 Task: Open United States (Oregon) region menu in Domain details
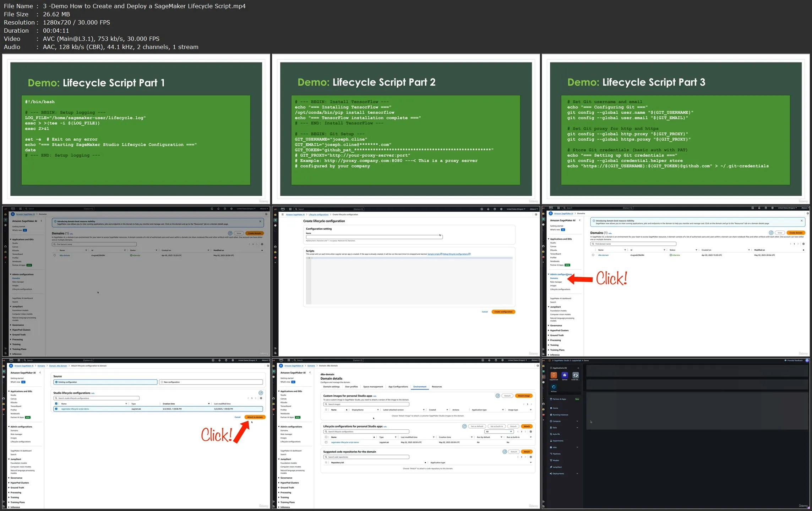(x=517, y=360)
